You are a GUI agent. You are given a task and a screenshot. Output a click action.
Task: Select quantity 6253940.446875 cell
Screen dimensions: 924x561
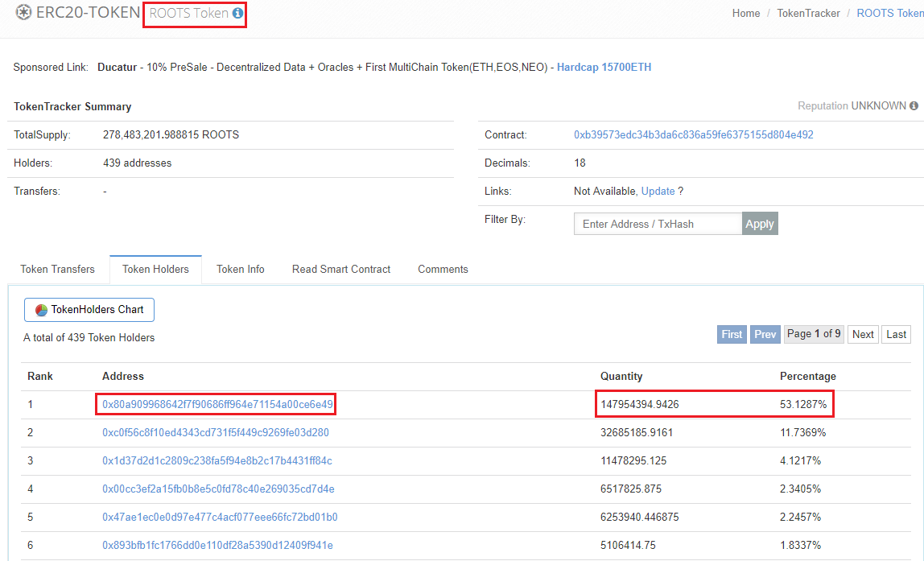pos(639,518)
